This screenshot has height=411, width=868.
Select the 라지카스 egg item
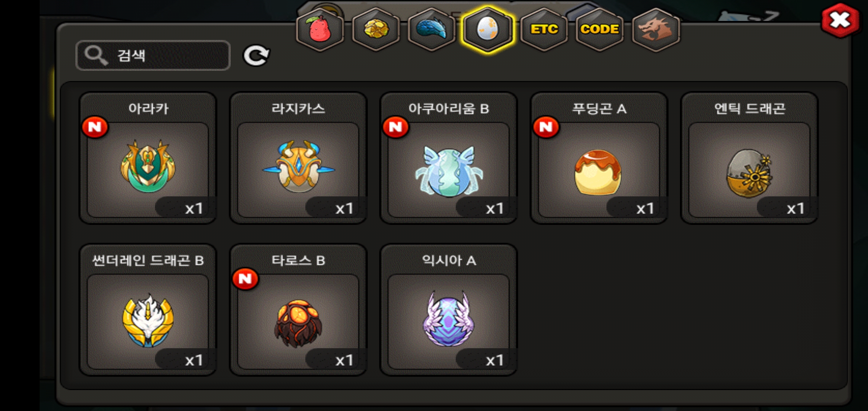[298, 158]
